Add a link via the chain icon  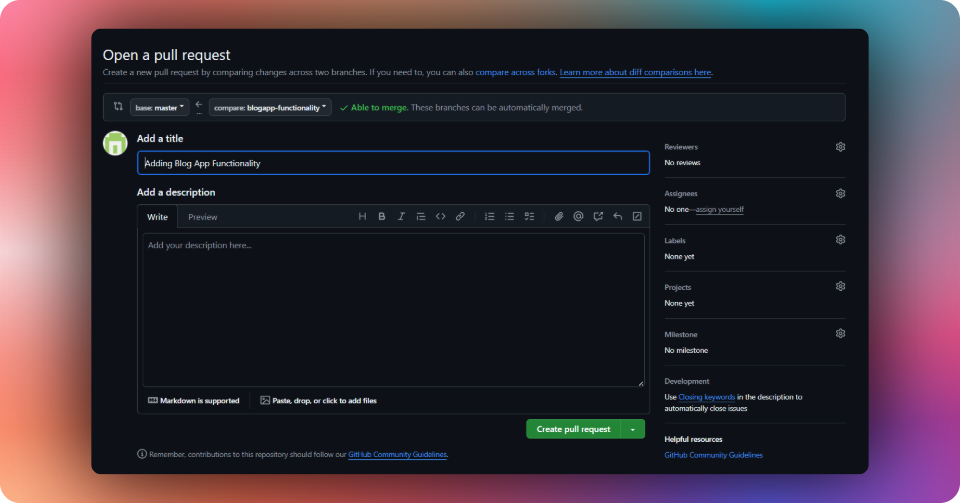[x=460, y=217]
